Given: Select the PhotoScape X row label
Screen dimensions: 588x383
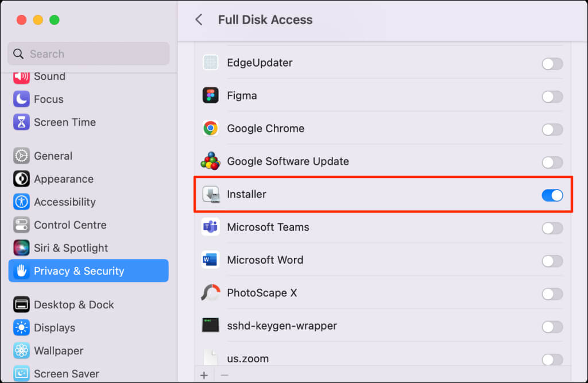Looking at the screenshot, I should click(x=262, y=293).
